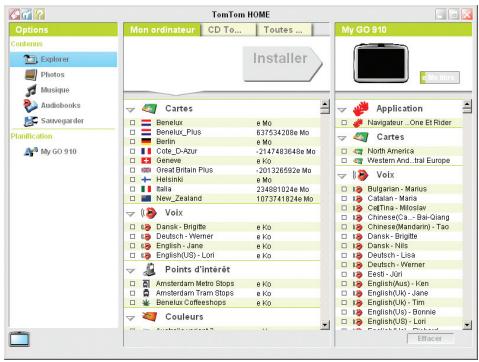Open Audiobooks in the sidebar
This screenshot has width=479, height=362.
point(60,105)
